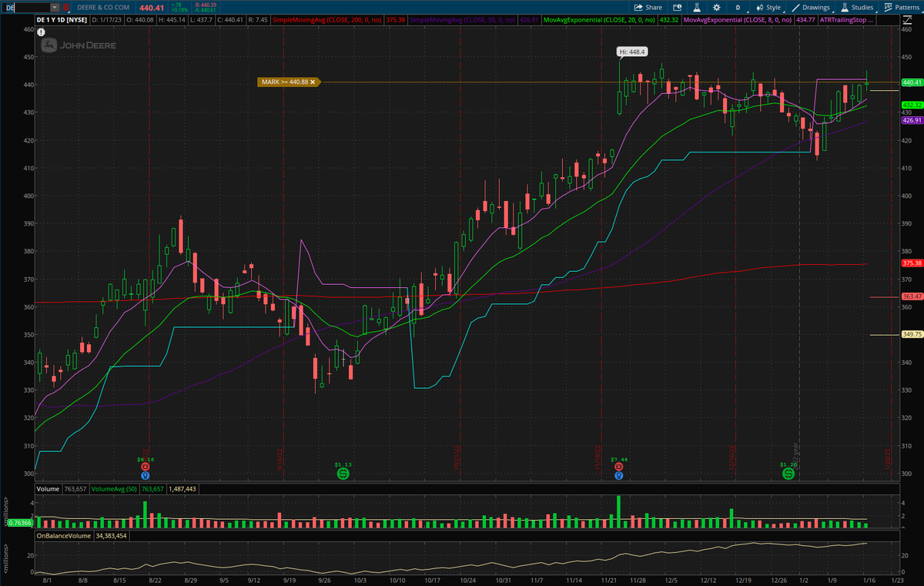Click the DE symbol entry field
924x586 pixels.
tap(25, 7)
